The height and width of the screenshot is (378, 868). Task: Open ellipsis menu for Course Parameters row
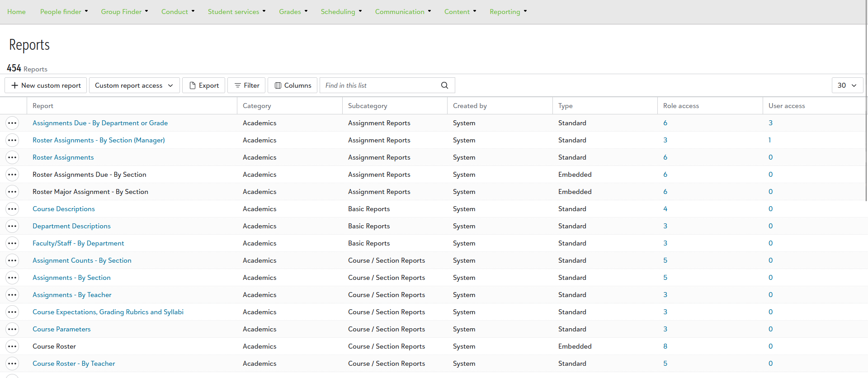click(x=12, y=329)
